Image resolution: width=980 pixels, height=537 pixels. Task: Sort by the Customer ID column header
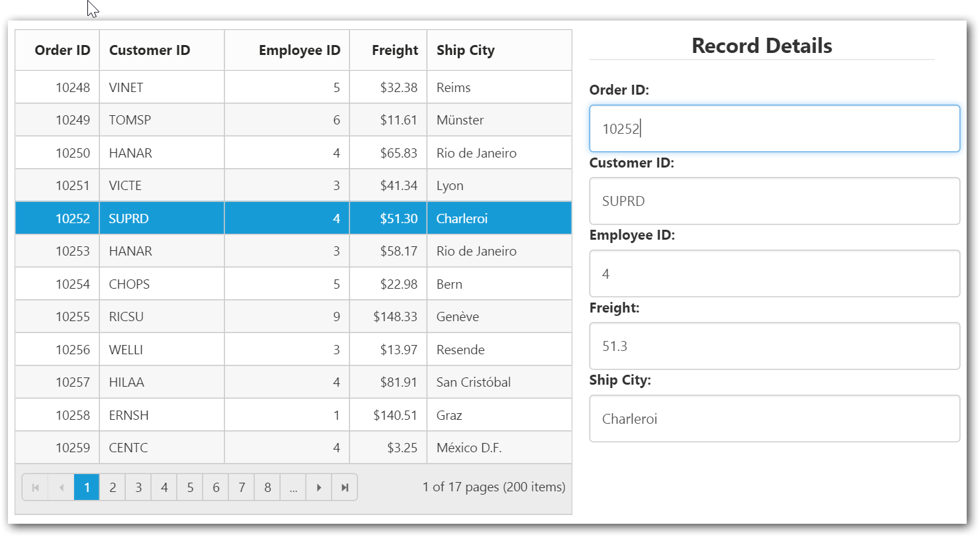point(150,50)
